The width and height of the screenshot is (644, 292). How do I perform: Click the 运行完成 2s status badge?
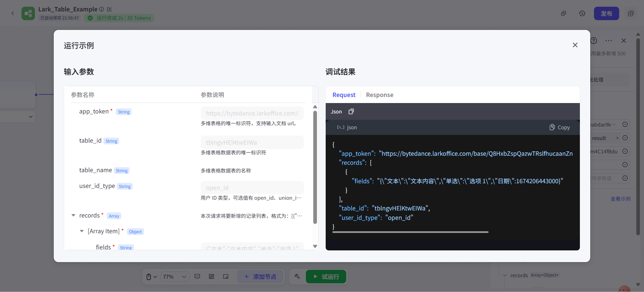[x=119, y=18]
